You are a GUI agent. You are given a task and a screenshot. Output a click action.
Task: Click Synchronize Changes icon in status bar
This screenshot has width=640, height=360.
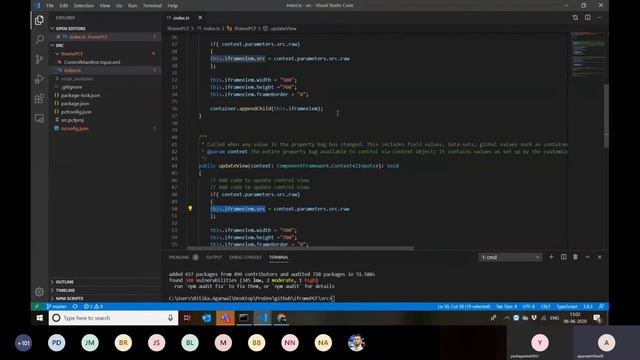click(75, 306)
